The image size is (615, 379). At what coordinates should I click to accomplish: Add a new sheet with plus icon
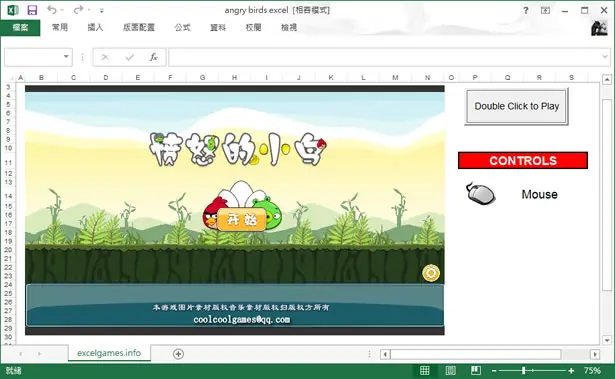coord(178,354)
